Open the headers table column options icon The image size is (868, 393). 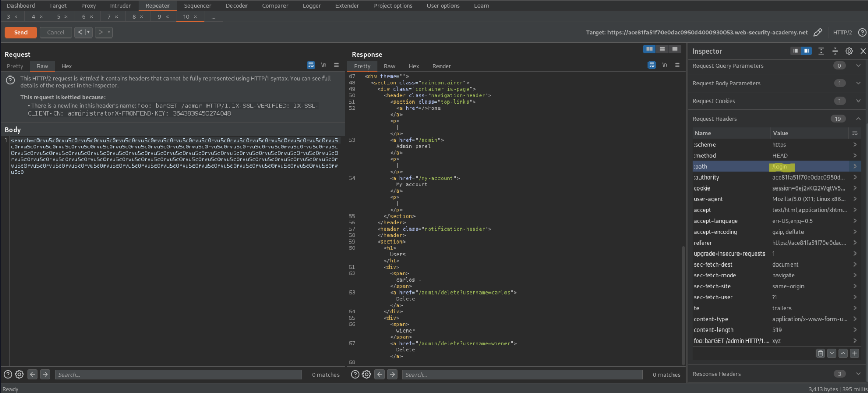854,133
